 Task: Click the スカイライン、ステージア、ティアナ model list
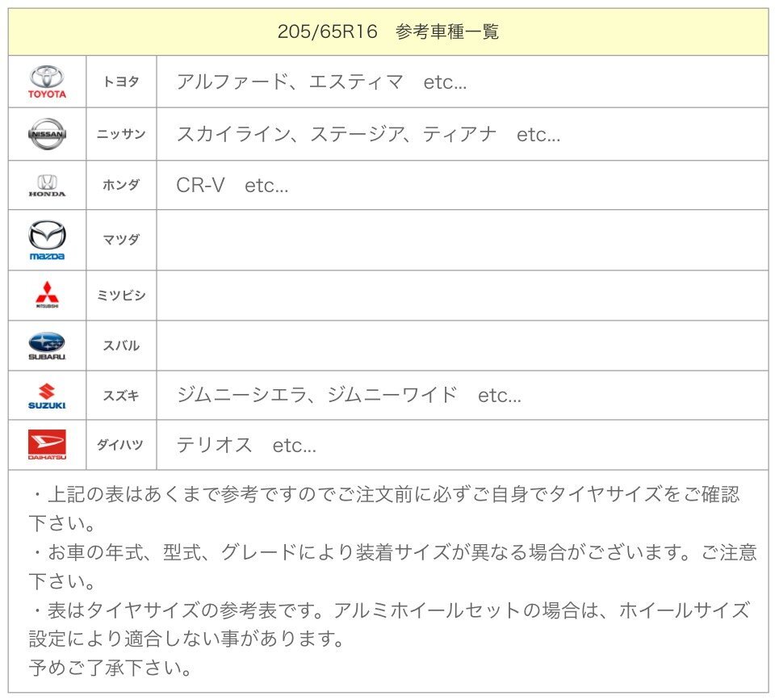[x=368, y=134]
